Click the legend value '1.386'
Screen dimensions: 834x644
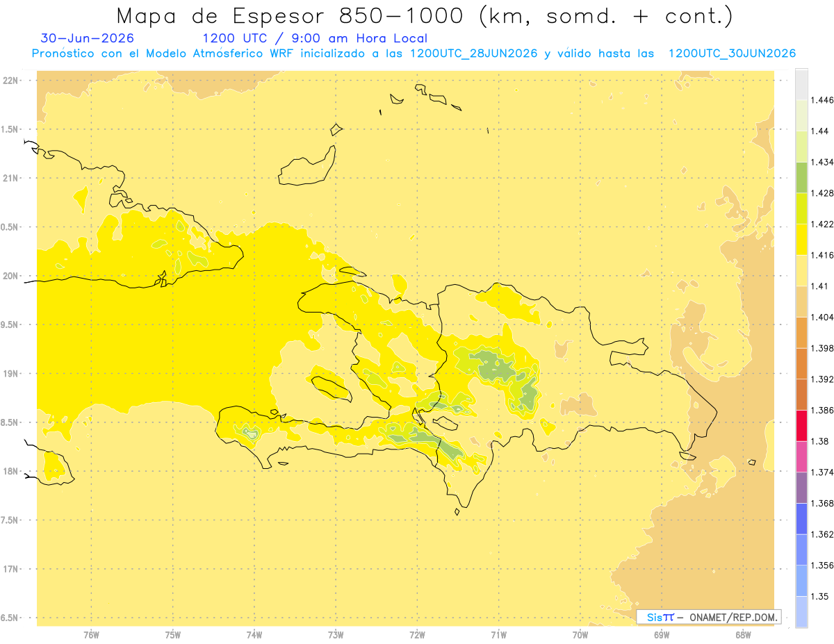coord(822,411)
